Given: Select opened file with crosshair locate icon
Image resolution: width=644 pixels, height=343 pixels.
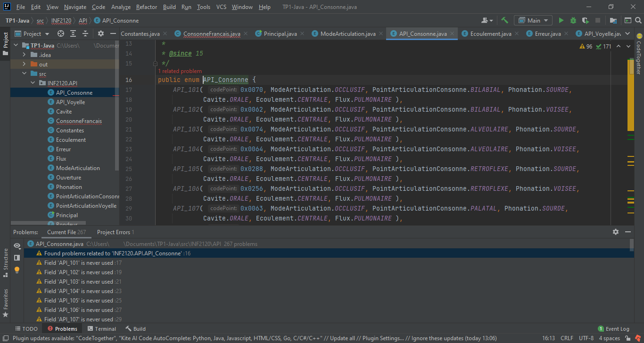Looking at the screenshot, I should (61, 33).
